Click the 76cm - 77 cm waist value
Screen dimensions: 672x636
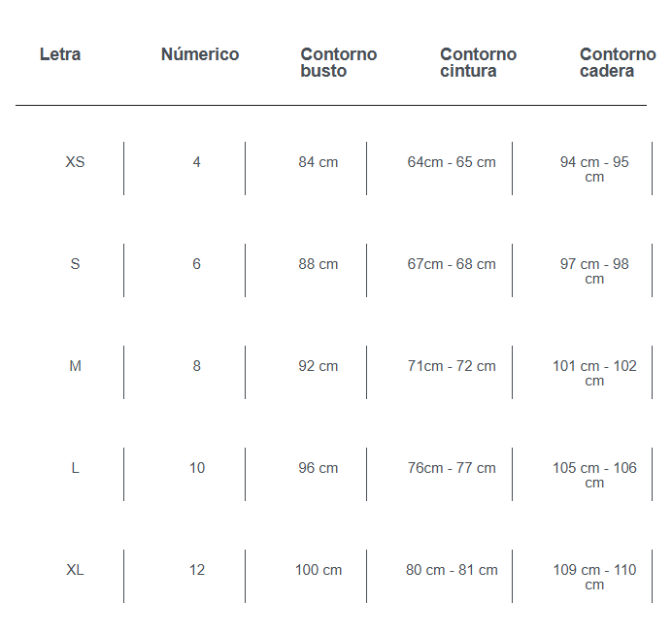coord(452,468)
